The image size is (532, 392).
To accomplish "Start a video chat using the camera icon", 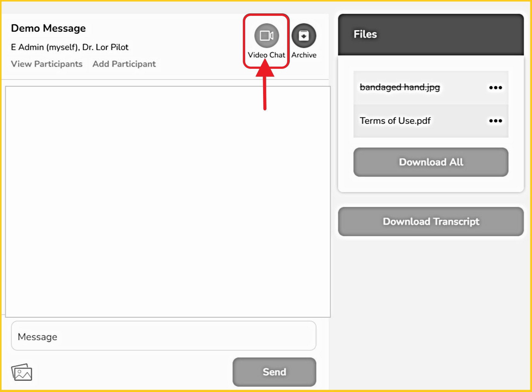I will (x=266, y=36).
